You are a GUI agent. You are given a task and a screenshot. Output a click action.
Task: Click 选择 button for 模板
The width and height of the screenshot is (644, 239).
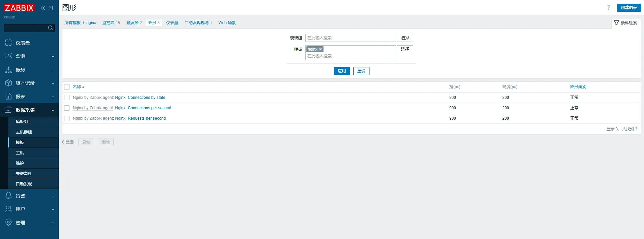pos(405,49)
